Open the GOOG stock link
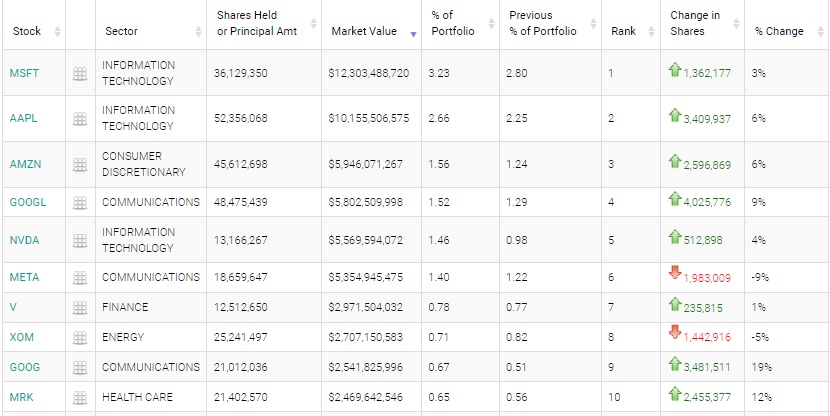Viewport: 830px width, 416px height. 24,367
